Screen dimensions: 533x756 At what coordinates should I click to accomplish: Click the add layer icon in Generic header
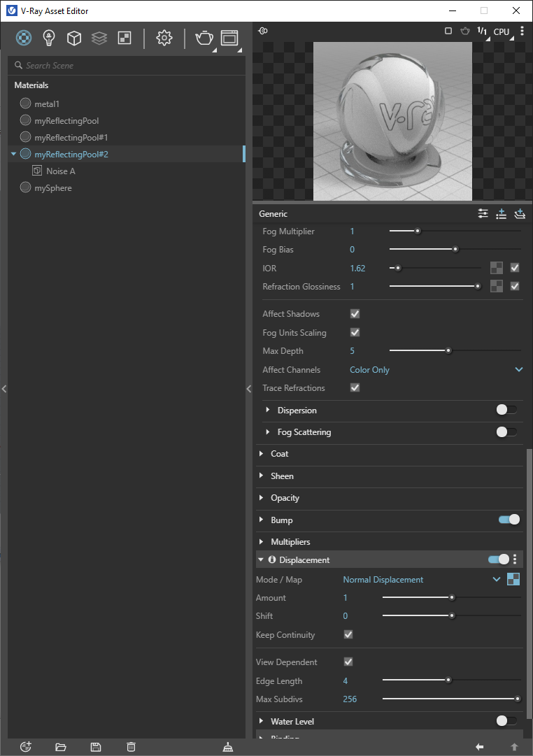click(x=520, y=213)
